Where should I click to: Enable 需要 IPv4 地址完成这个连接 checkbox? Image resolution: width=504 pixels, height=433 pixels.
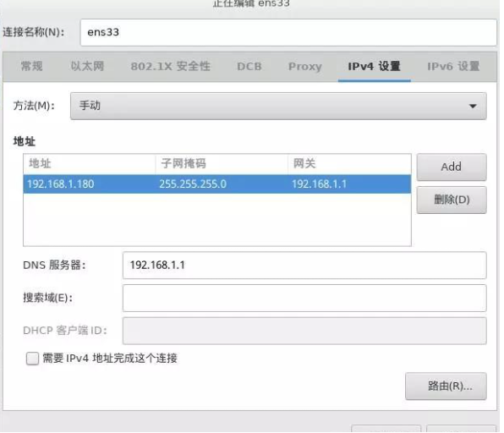coord(32,359)
